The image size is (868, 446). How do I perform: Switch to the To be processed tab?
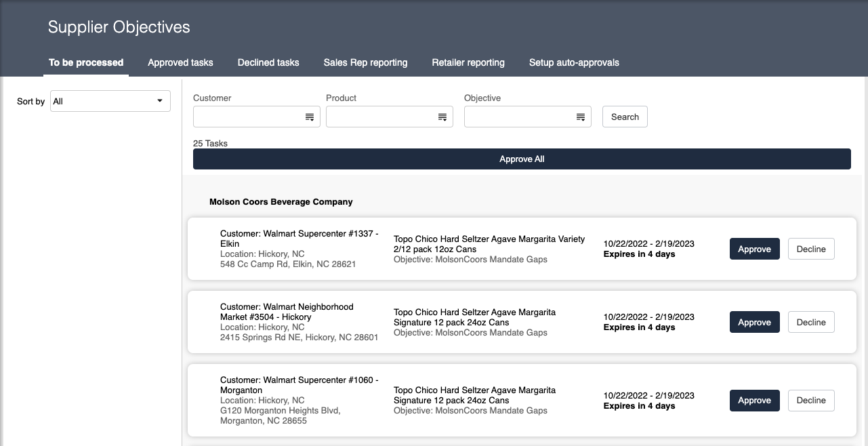tap(86, 62)
